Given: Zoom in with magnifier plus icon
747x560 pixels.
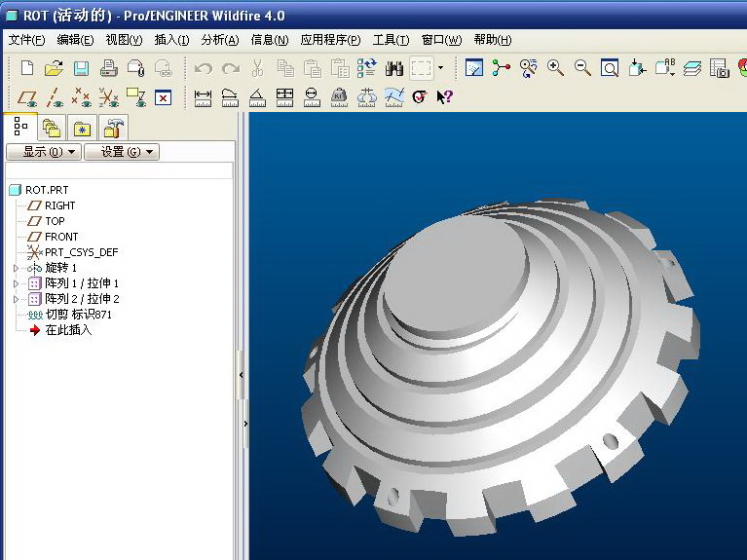Looking at the screenshot, I should 555,68.
